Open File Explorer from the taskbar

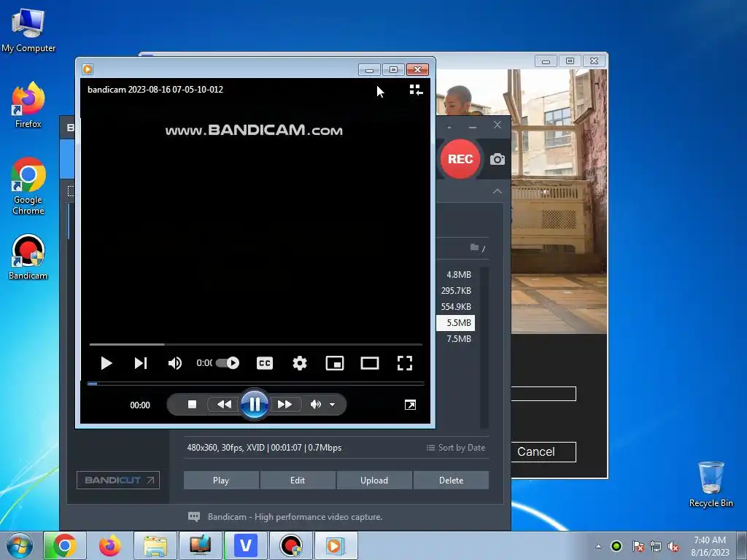[155, 545]
